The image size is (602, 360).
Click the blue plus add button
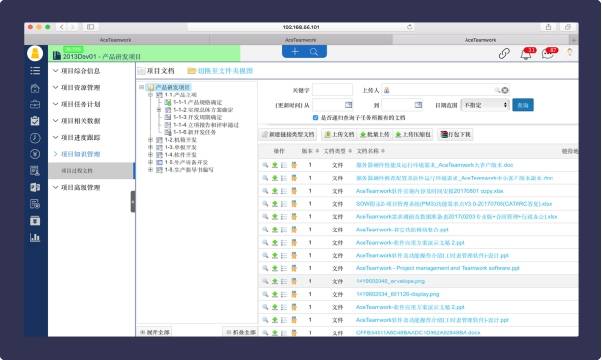coord(295,52)
